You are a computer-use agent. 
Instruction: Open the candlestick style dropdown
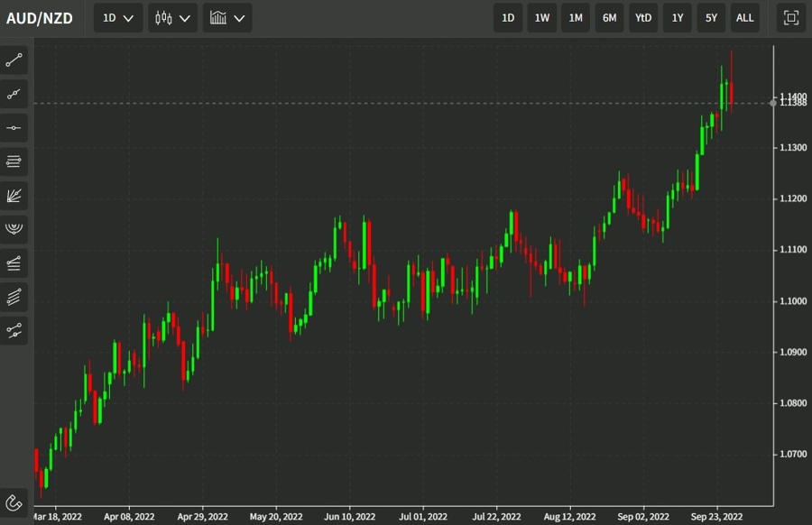pyautogui.click(x=172, y=17)
